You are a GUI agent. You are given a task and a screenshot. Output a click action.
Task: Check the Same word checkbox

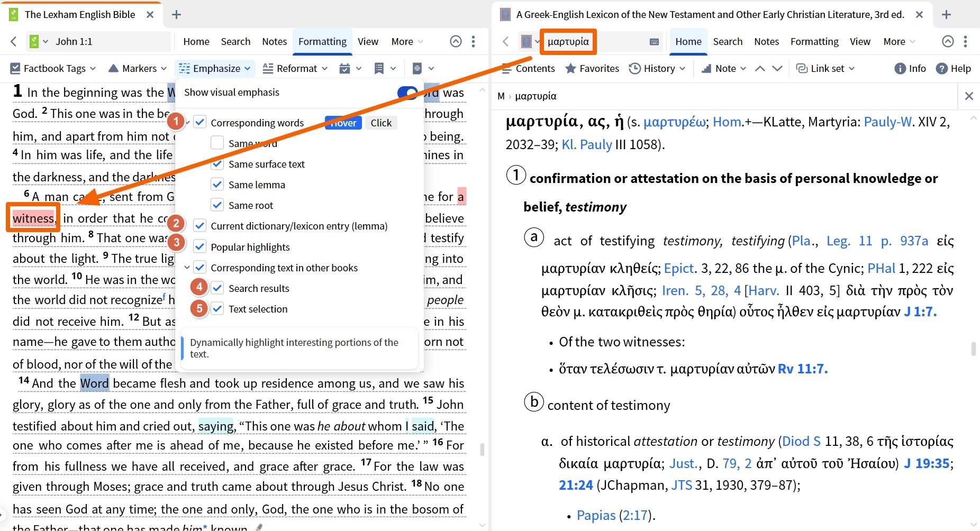217,143
